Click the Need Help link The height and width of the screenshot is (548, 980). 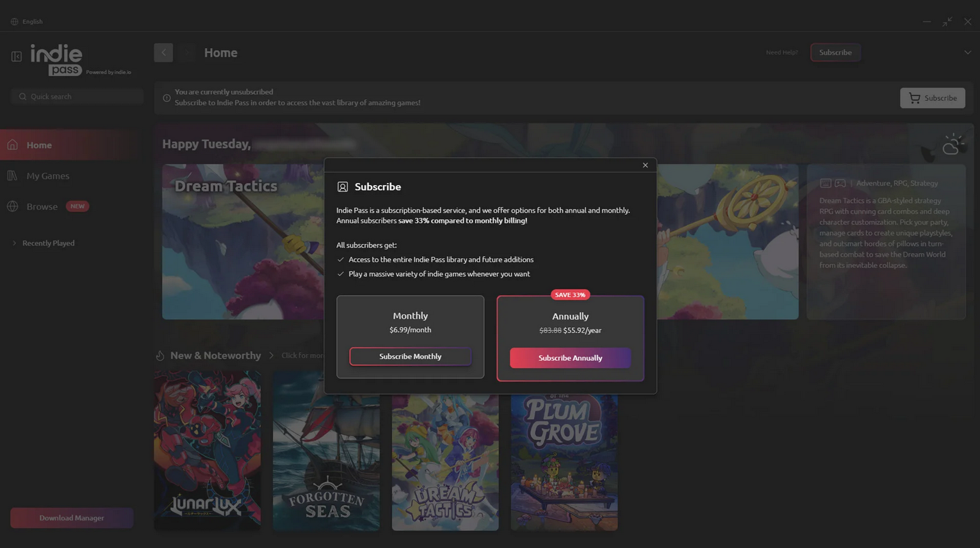point(782,52)
